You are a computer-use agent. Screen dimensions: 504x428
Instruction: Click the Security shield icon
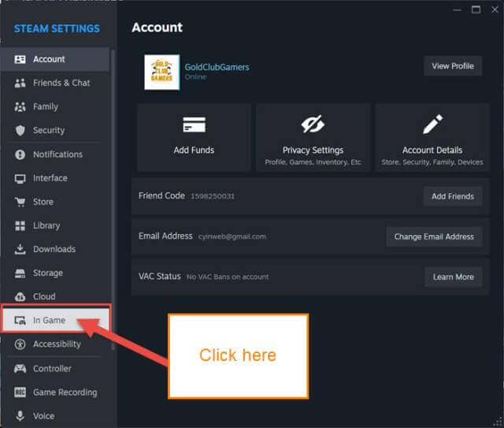coord(20,130)
